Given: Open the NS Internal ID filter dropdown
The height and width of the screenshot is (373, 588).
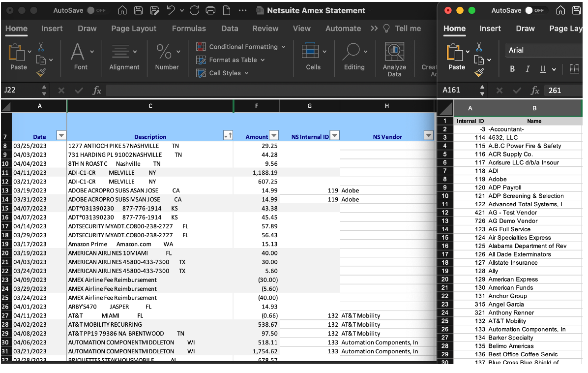Looking at the screenshot, I should click(x=335, y=135).
